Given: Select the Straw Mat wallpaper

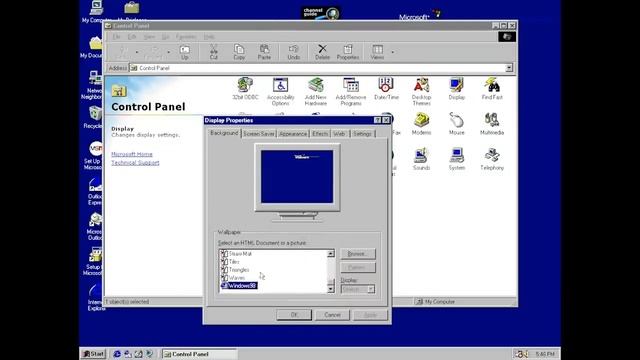Looking at the screenshot, I should point(236,253).
